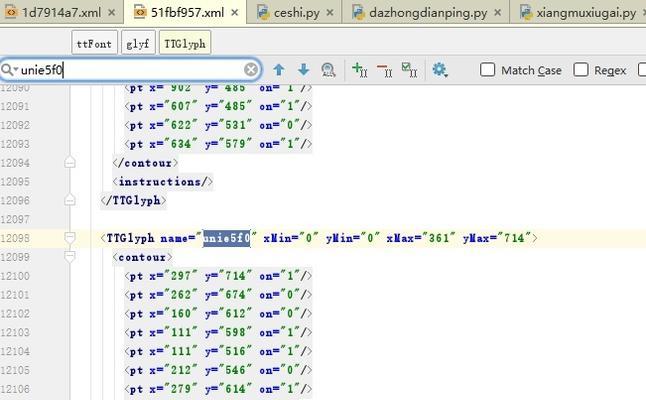Select the 51fbf957.xml tab
The height and width of the screenshot is (400, 646).
click(x=187, y=13)
